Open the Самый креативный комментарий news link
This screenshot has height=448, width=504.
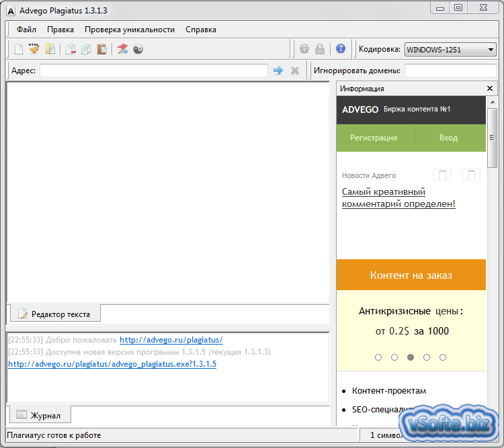coord(398,197)
